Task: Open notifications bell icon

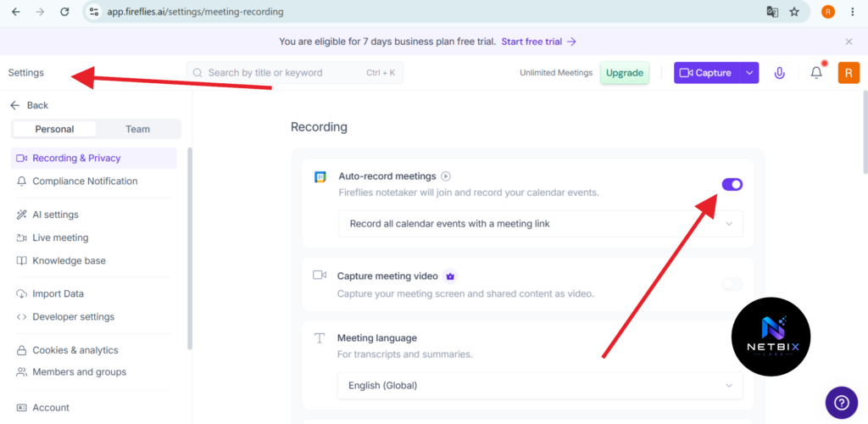Action: (x=816, y=73)
